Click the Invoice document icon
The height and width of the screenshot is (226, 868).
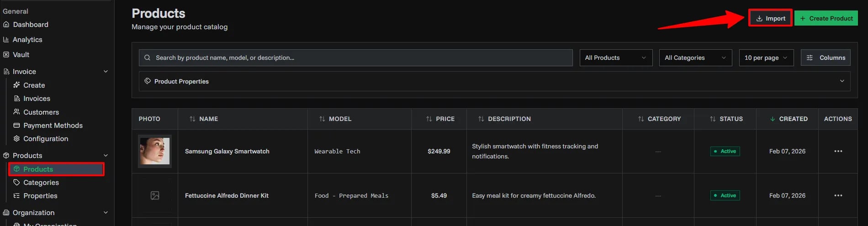6,72
